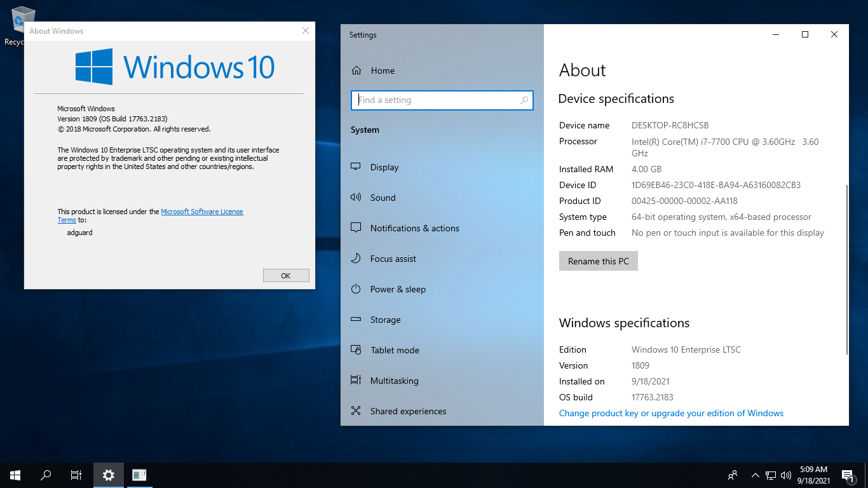Image resolution: width=868 pixels, height=488 pixels.
Task: Go to Multitasking settings
Action: pos(395,381)
